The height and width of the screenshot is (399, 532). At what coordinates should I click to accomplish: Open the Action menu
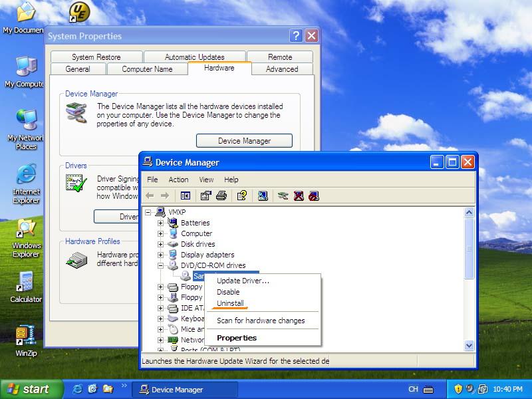(178, 180)
